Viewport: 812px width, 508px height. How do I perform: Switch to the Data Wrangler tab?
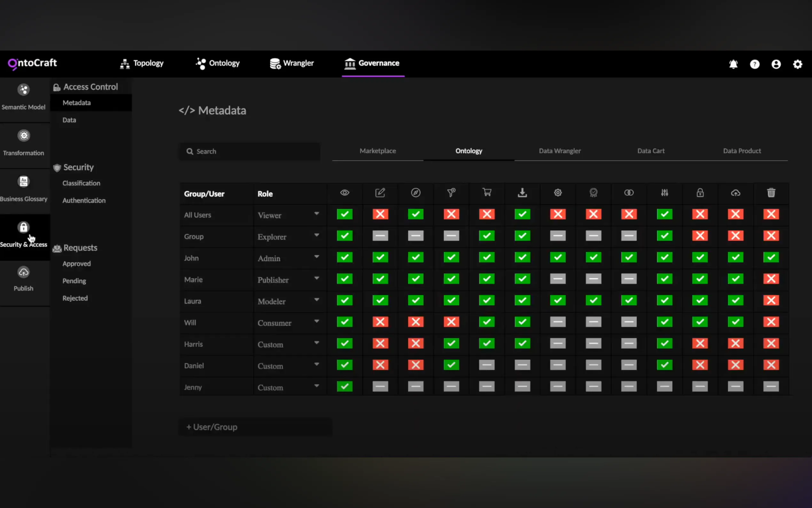tap(559, 151)
